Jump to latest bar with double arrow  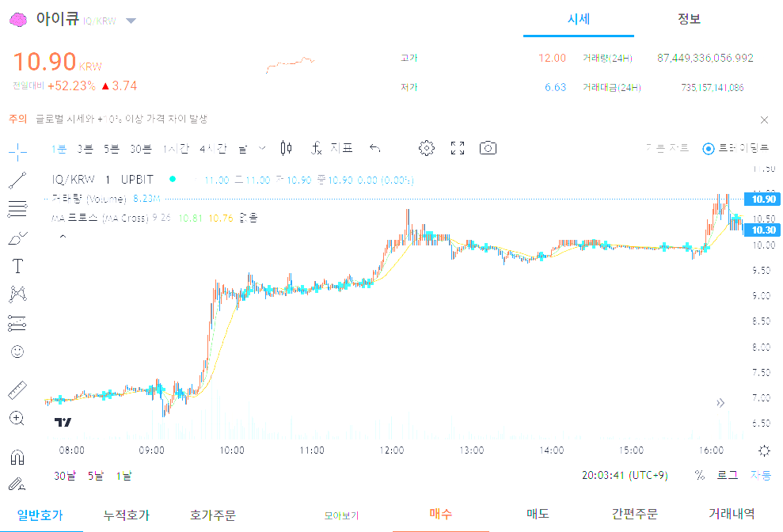pyautogui.click(x=720, y=403)
